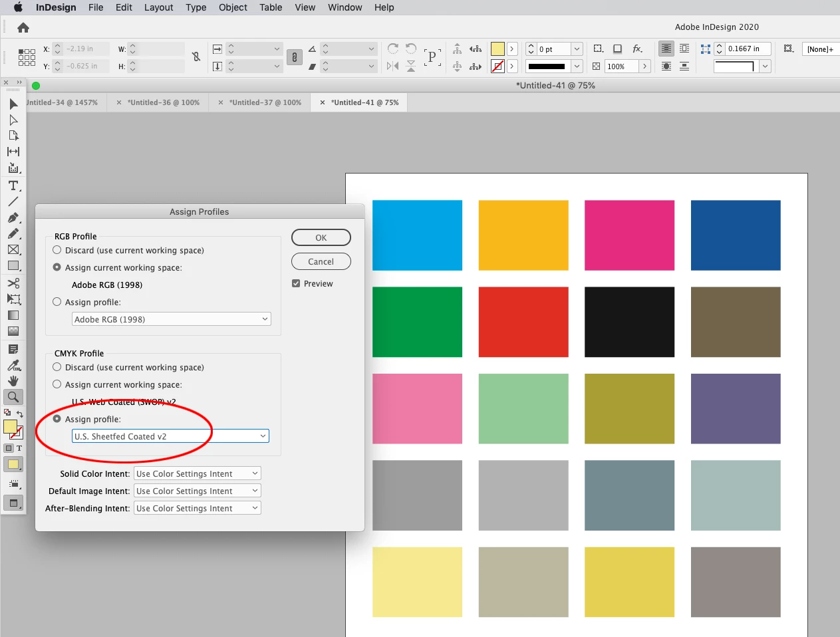This screenshot has height=637, width=840.
Task: Open the fx effects icon
Action: click(637, 49)
